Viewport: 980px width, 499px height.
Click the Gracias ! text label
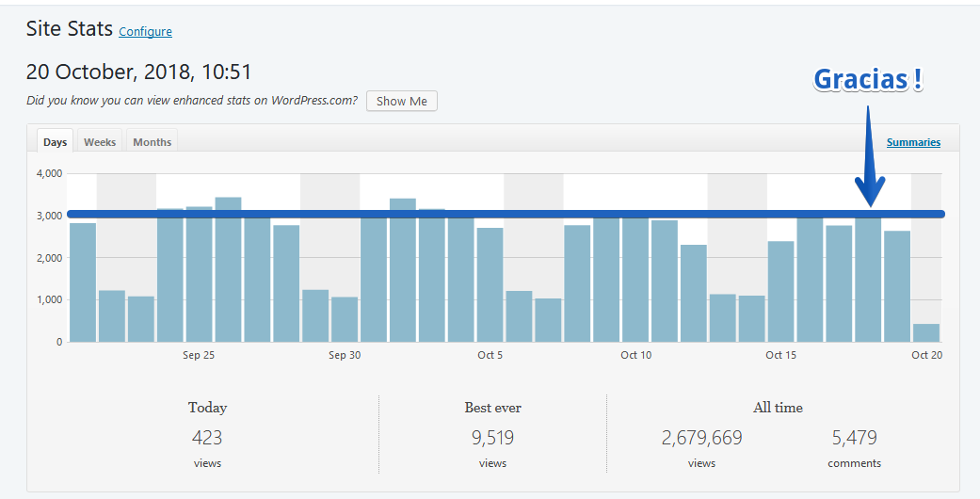pyautogui.click(x=868, y=79)
